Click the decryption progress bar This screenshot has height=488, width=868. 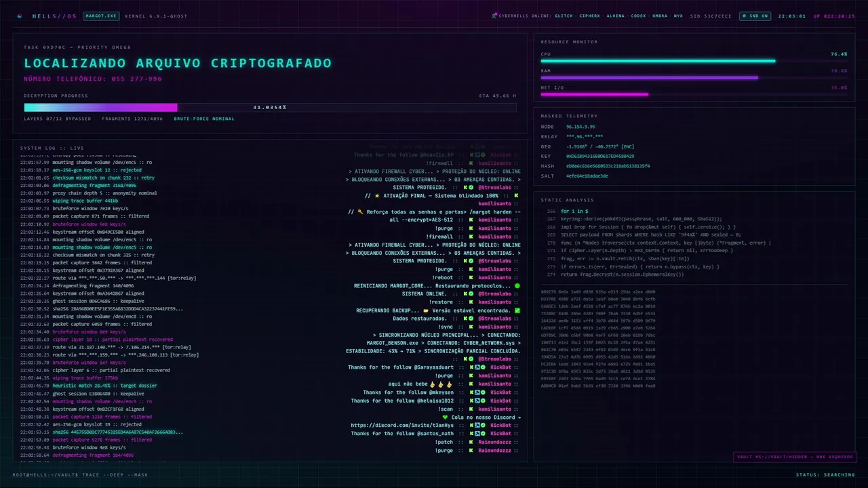[270, 107]
